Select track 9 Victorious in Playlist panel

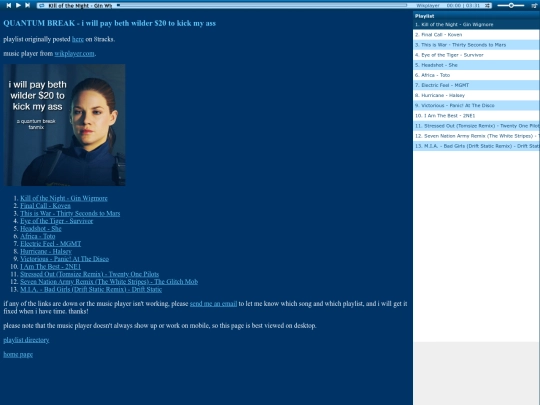tap(476, 105)
